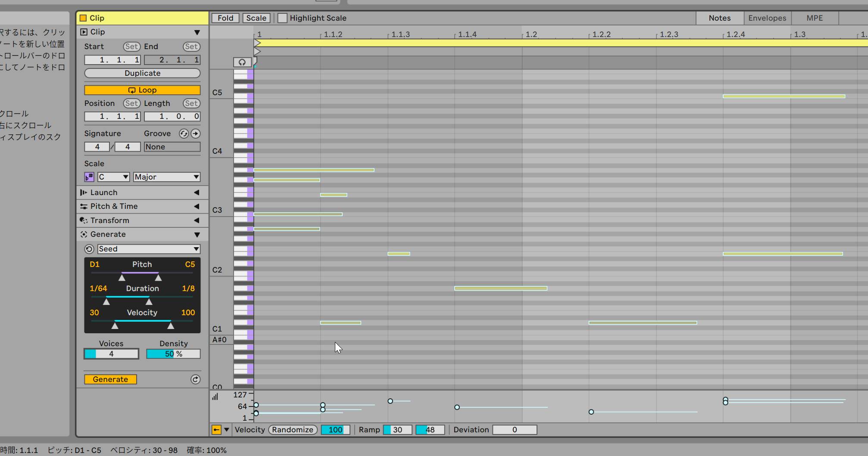Click the yellow clip color square icon
868x456 pixels.
(83, 18)
